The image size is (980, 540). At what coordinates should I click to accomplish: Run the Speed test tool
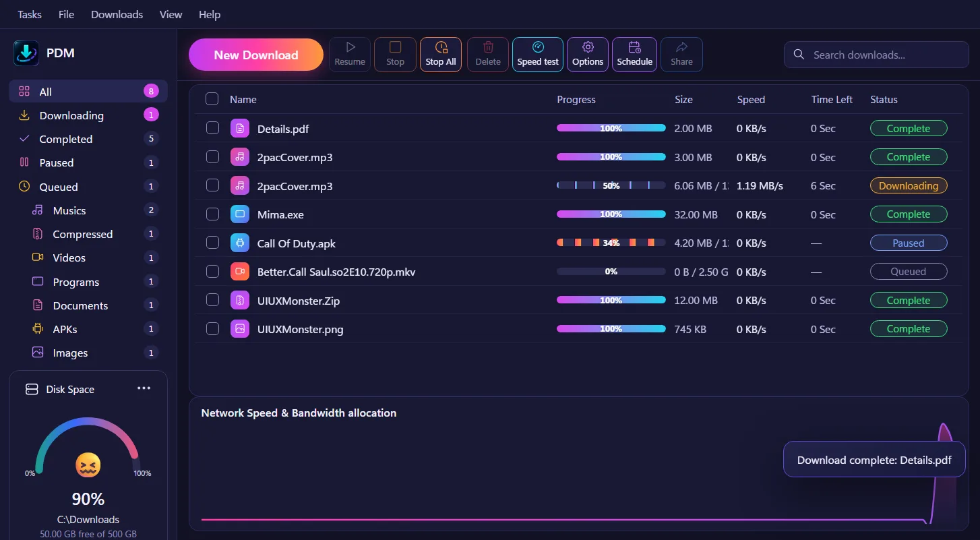(x=538, y=55)
